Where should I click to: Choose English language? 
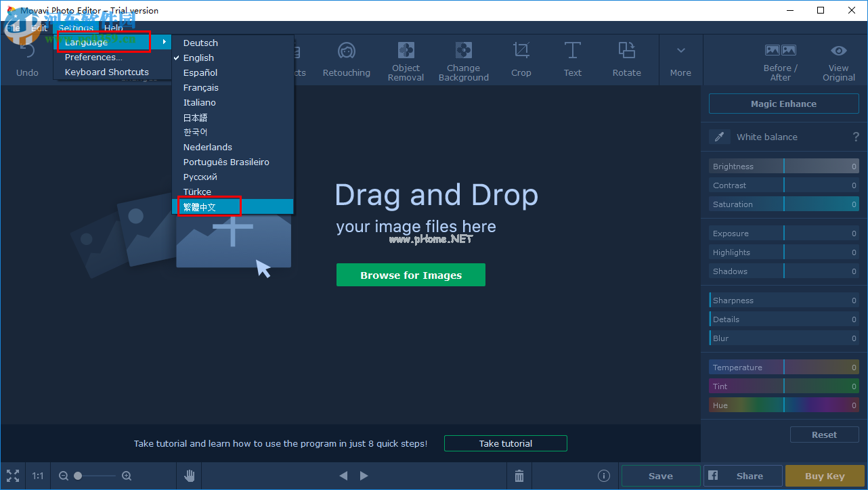233,58
